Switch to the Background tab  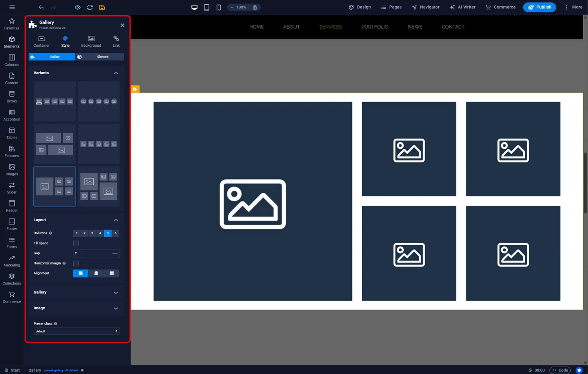[91, 41]
